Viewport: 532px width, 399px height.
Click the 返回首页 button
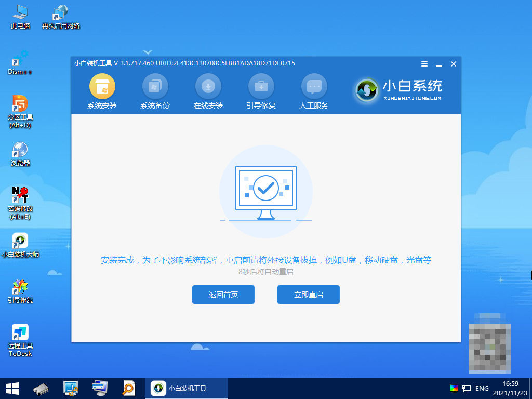coord(223,295)
